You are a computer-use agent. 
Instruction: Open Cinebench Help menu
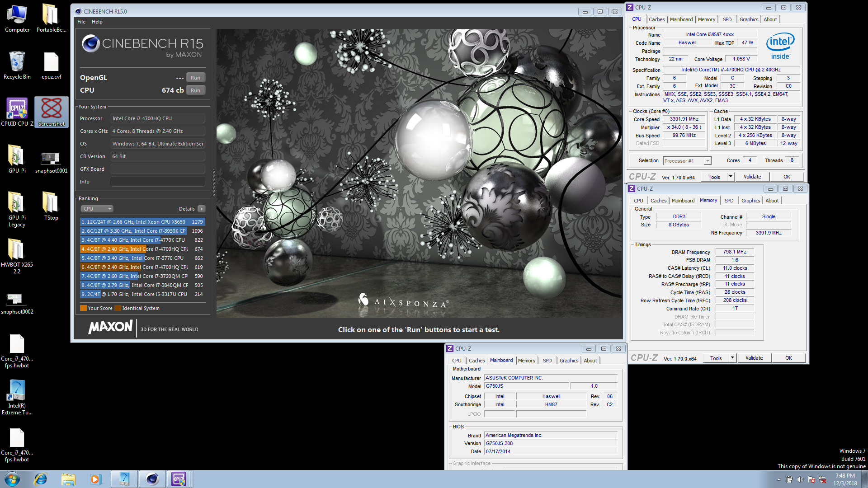click(x=97, y=22)
